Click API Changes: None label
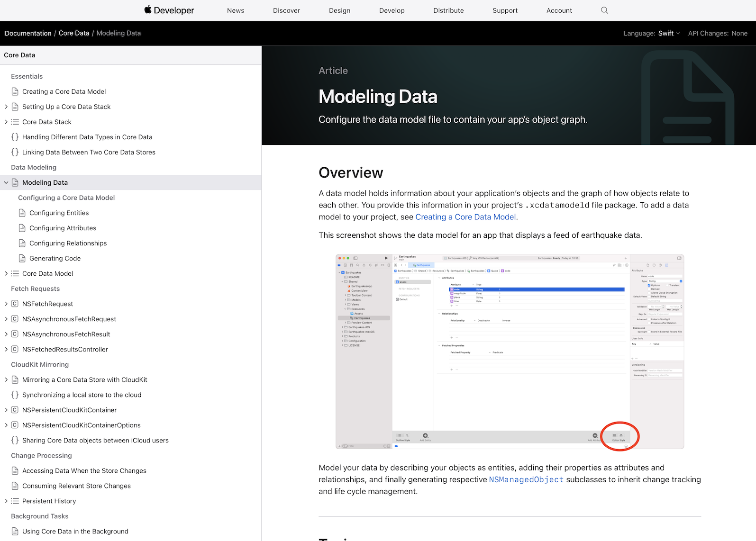 (718, 33)
